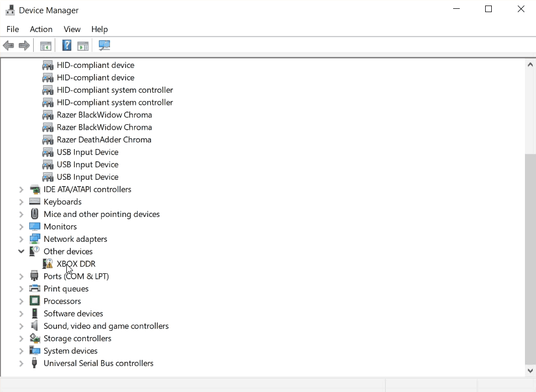Maximize the Device Manager window
Viewport: 536px width, 392px height.
488,9
